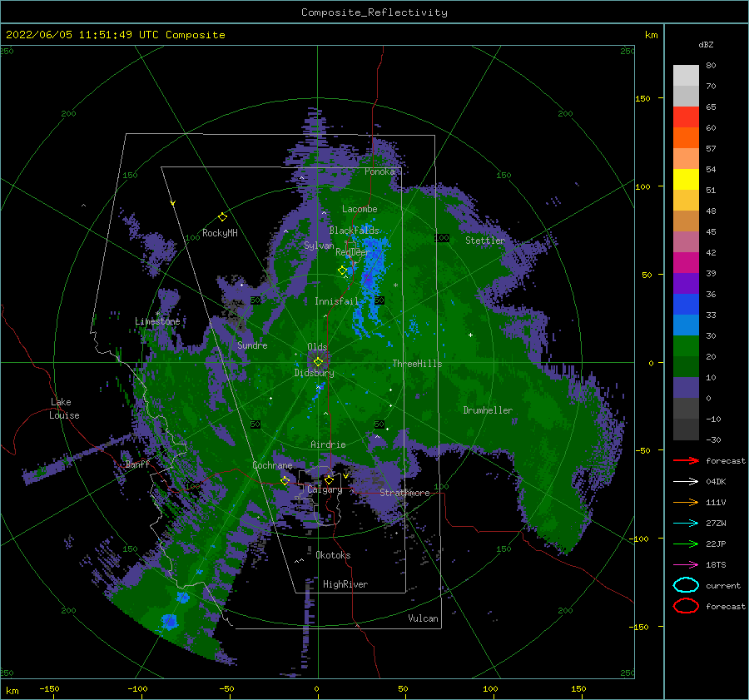Screen dimensions: 749x700
Task: Click the Okotoks town label
Action: [333, 555]
